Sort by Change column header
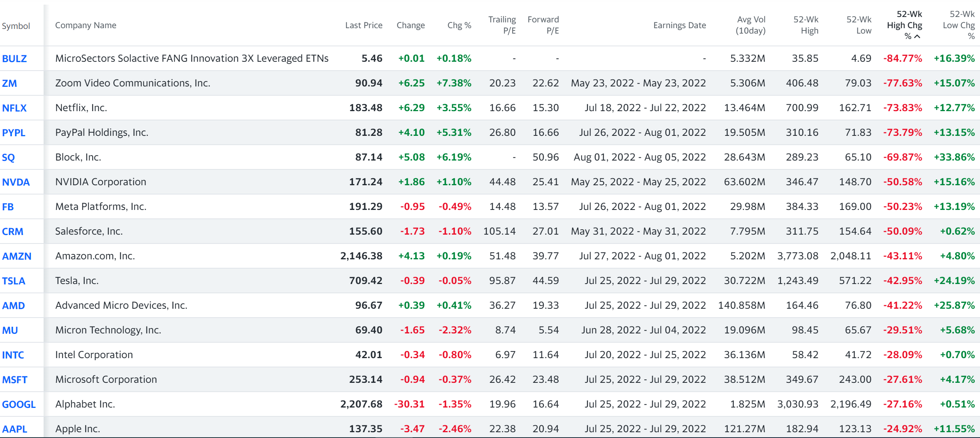The image size is (980, 438). pyautogui.click(x=411, y=25)
